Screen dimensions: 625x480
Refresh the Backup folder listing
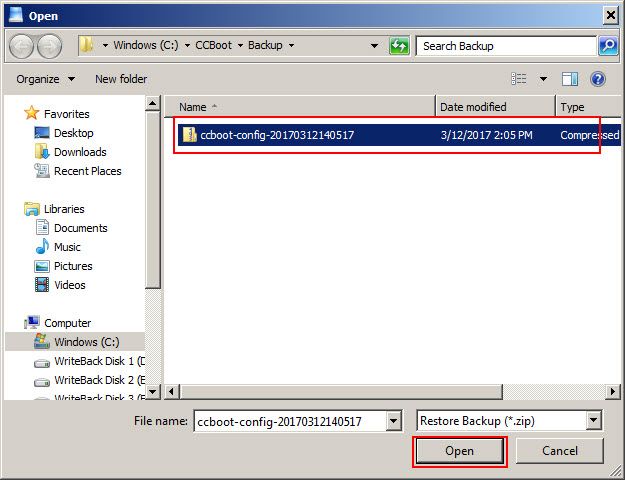pyautogui.click(x=399, y=46)
